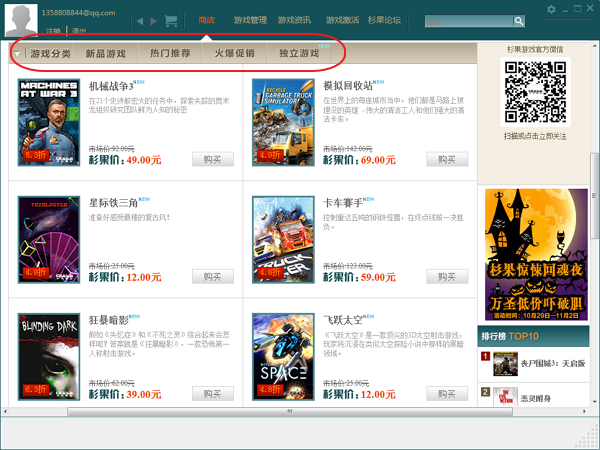Select 独立游戏 menu item
This screenshot has width=600, height=450.
(x=299, y=53)
